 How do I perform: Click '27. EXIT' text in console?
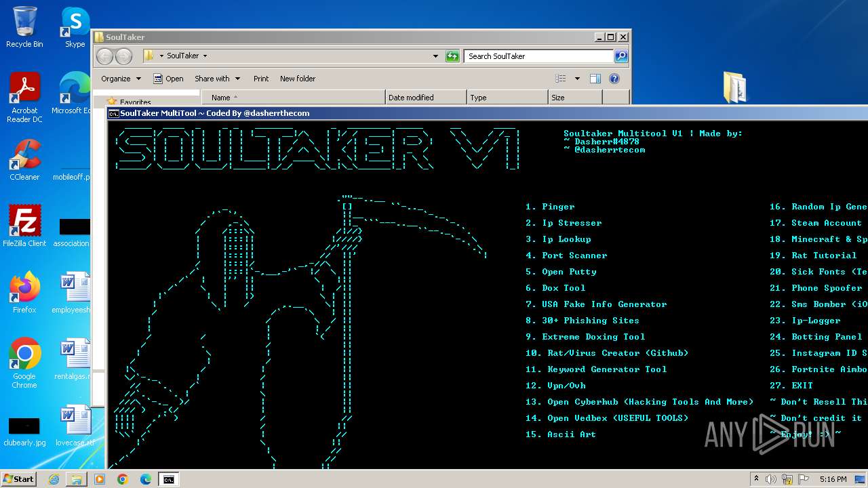click(791, 386)
